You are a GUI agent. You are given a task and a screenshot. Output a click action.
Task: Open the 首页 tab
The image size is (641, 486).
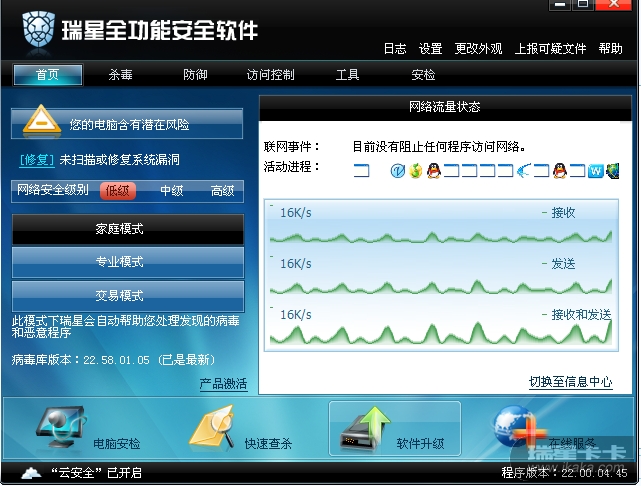(x=48, y=75)
